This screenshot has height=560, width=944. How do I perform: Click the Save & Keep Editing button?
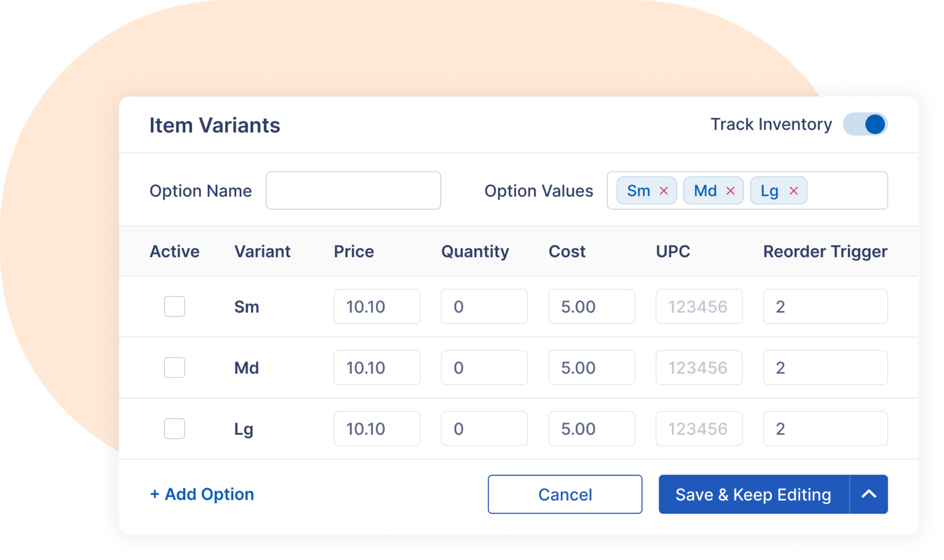click(x=753, y=495)
